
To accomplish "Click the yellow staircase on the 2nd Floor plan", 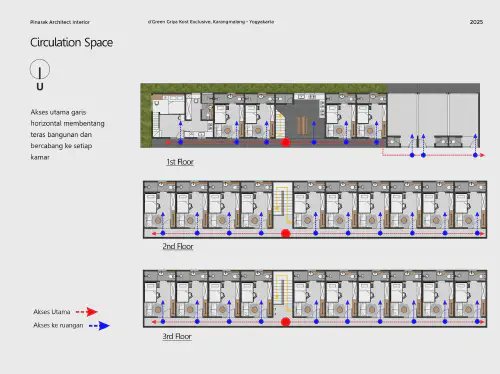I will (283, 205).
